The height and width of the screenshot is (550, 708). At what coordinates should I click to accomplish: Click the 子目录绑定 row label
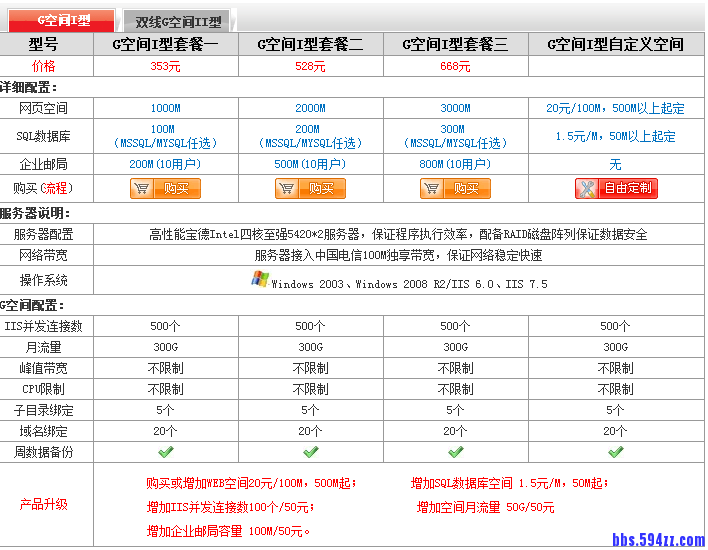coord(43,410)
